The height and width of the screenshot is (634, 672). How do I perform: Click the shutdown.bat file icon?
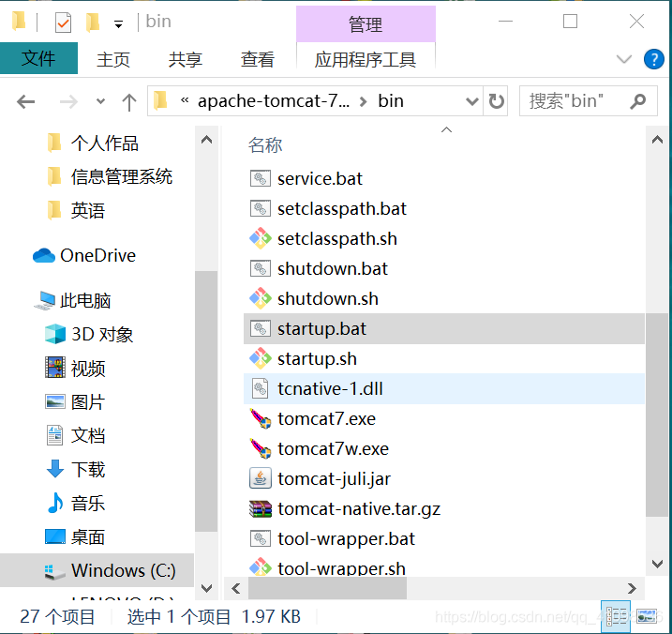tap(261, 268)
